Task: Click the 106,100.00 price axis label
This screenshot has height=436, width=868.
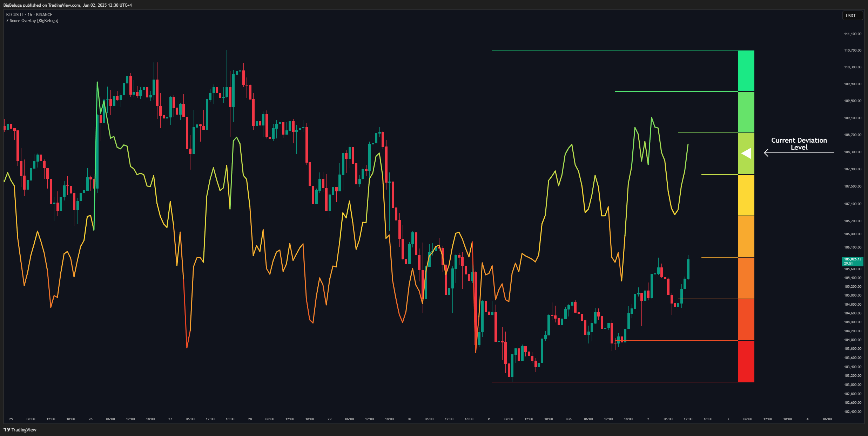Action: (853, 247)
